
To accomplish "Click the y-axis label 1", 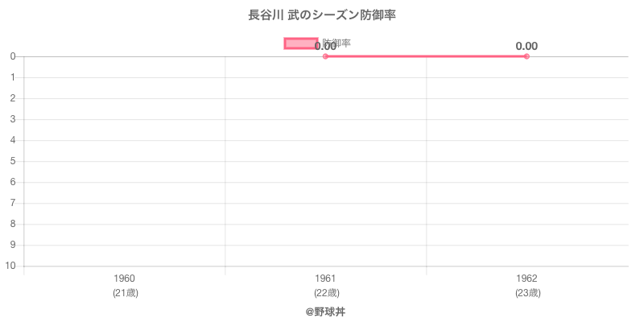I will (x=14, y=77).
